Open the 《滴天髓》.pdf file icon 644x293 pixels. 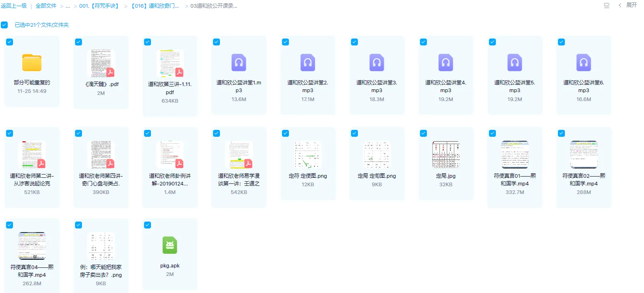click(101, 63)
